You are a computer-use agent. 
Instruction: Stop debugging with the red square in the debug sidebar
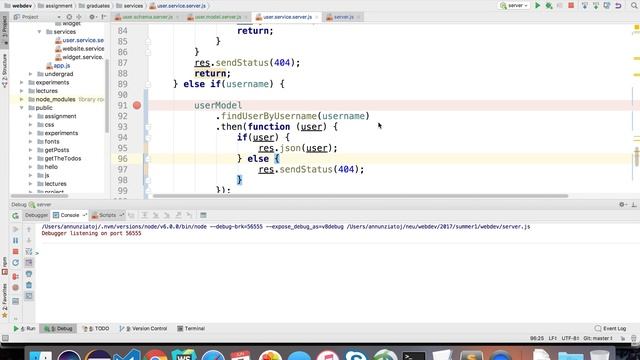[16, 251]
